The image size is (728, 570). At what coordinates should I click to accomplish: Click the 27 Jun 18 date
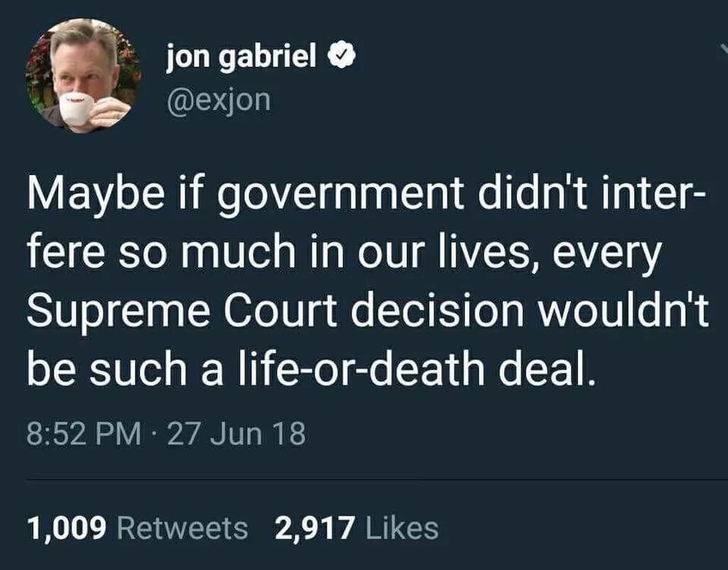235,434
